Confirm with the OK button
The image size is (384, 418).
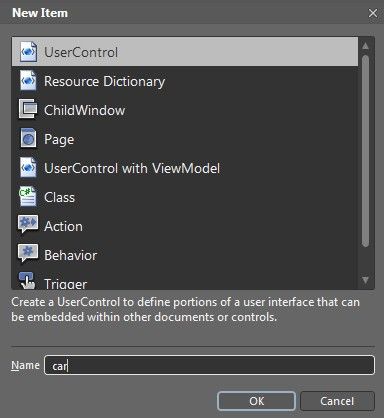pyautogui.click(x=256, y=401)
